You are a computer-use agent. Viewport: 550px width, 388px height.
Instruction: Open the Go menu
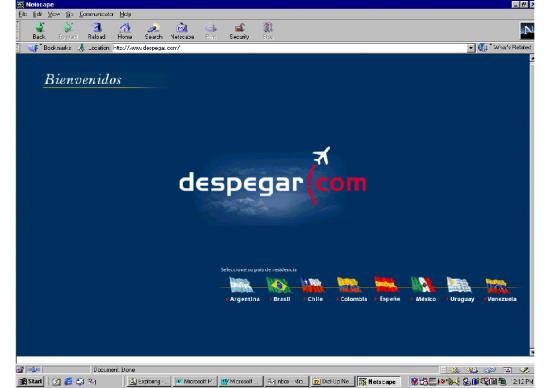pos(69,14)
